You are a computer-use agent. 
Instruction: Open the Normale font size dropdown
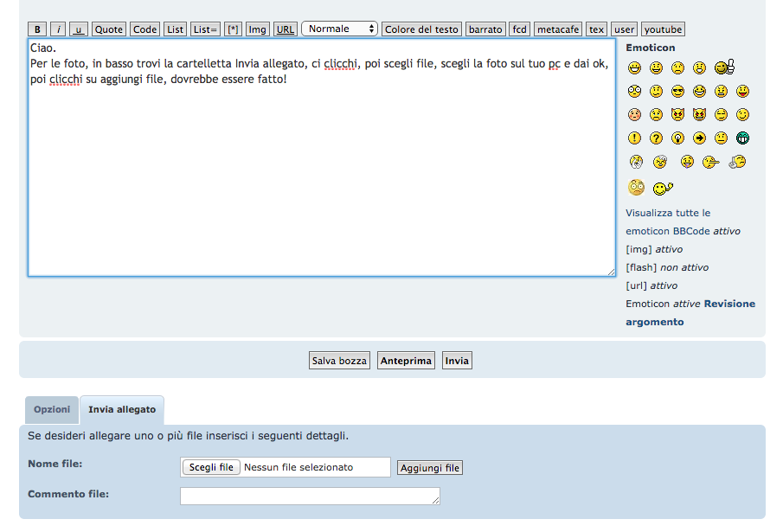(339, 29)
